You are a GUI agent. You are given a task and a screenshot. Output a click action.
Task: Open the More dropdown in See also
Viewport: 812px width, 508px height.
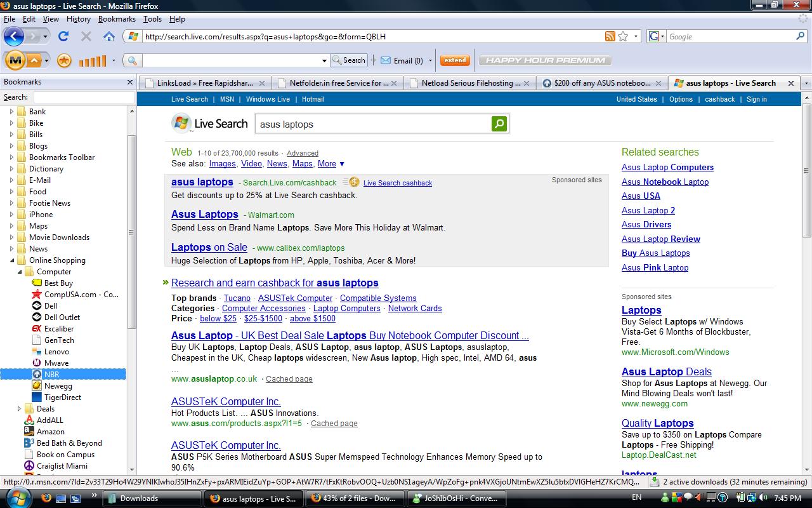pos(331,164)
